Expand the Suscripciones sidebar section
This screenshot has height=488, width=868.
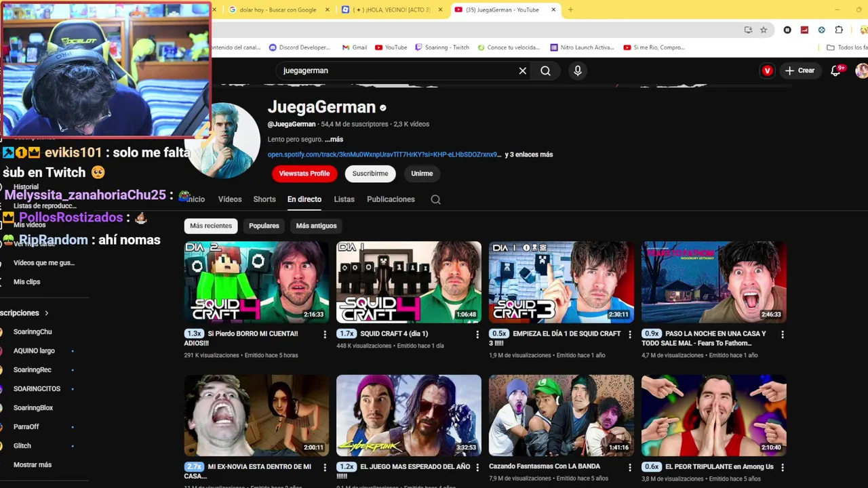tap(24, 313)
